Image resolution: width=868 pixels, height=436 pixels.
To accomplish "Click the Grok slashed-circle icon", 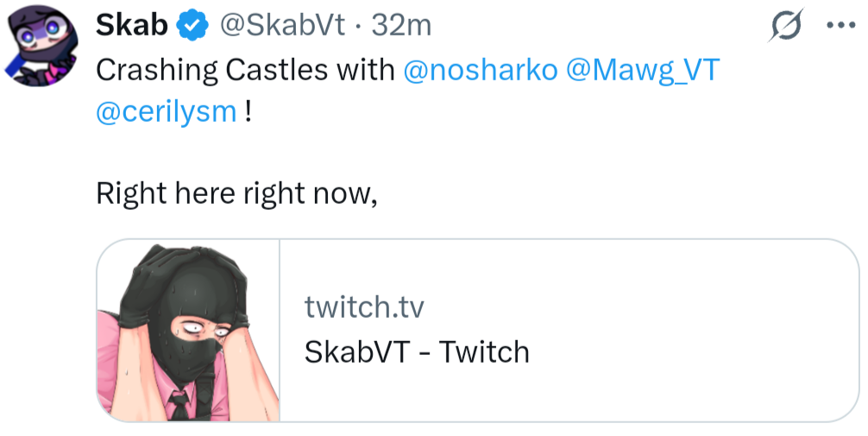I will [x=786, y=26].
